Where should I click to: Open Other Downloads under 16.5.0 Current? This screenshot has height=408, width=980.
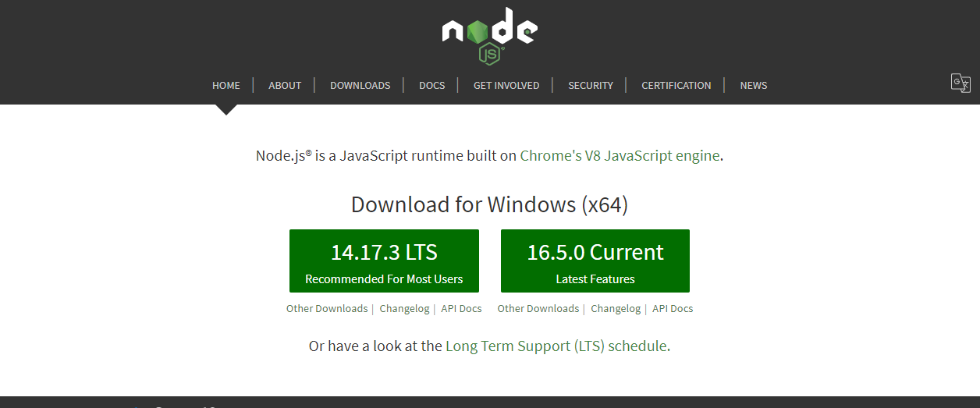coord(538,308)
